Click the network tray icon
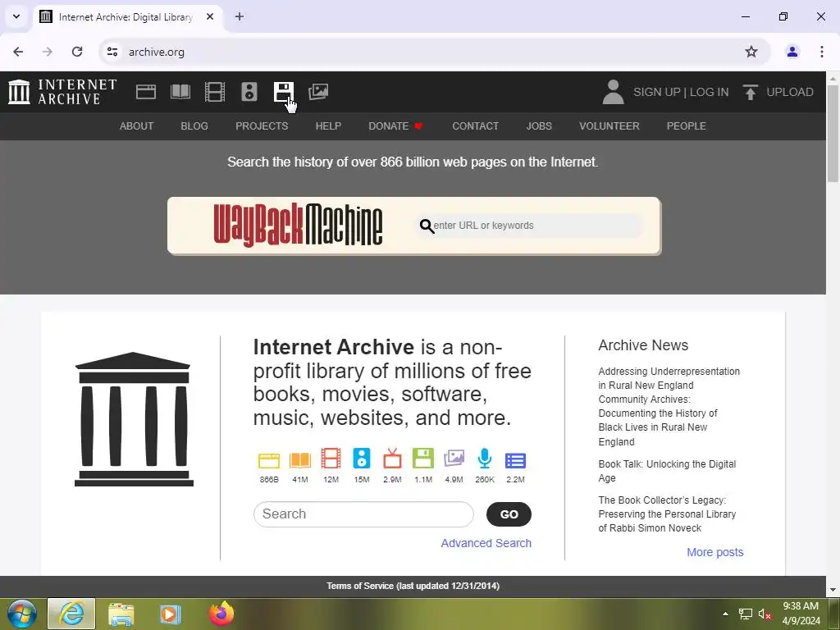The height and width of the screenshot is (630, 840). click(745, 614)
